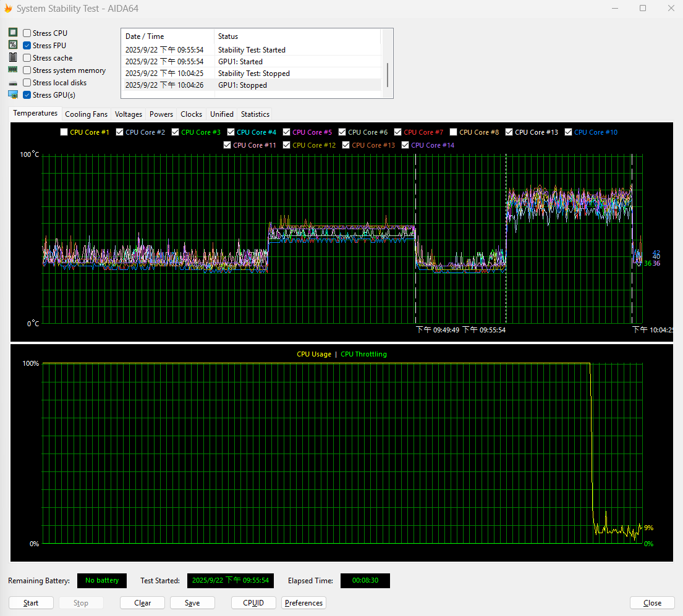Click the RAM module icon beside Stress system memory

(x=12, y=70)
